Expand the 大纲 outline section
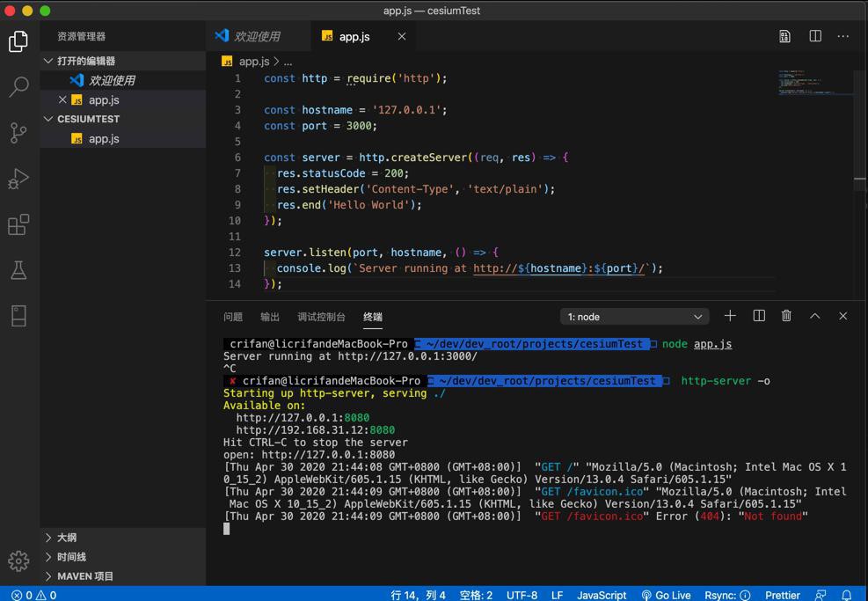Image resolution: width=868 pixels, height=601 pixels. 67,538
